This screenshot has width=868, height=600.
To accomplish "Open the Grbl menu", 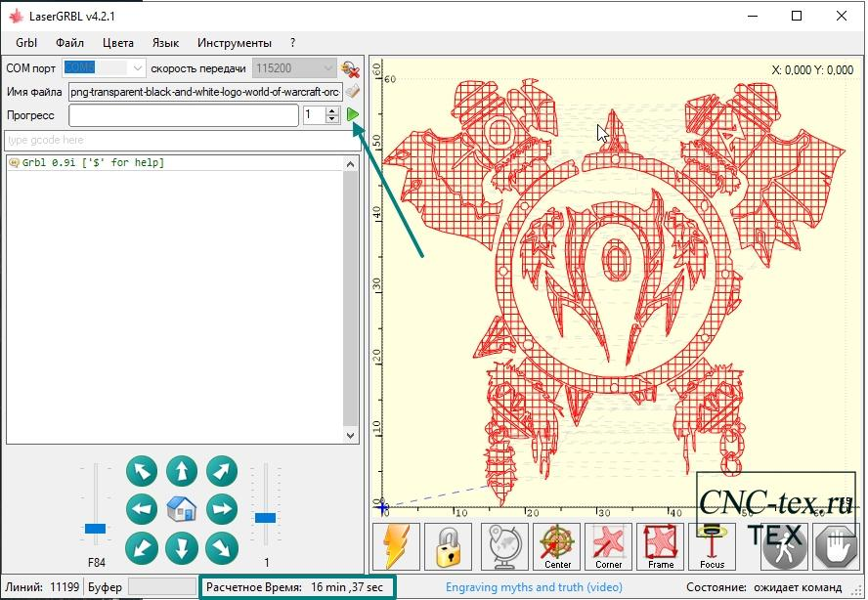I will click(26, 43).
